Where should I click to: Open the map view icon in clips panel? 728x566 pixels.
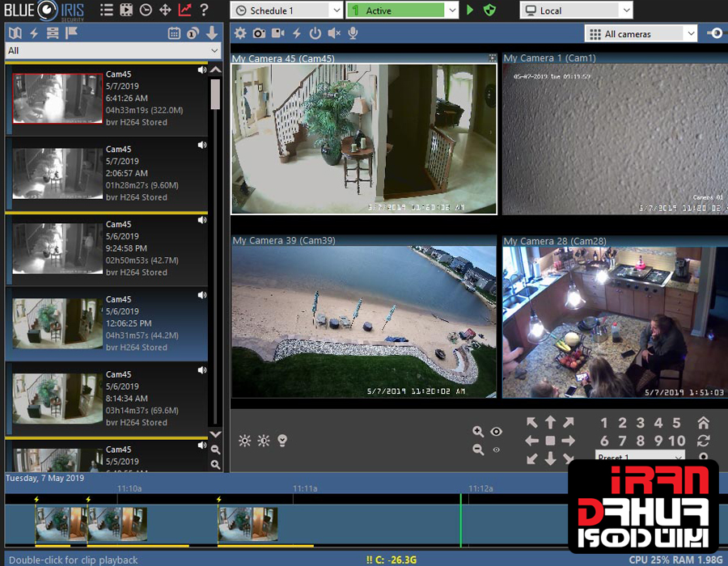tap(15, 33)
